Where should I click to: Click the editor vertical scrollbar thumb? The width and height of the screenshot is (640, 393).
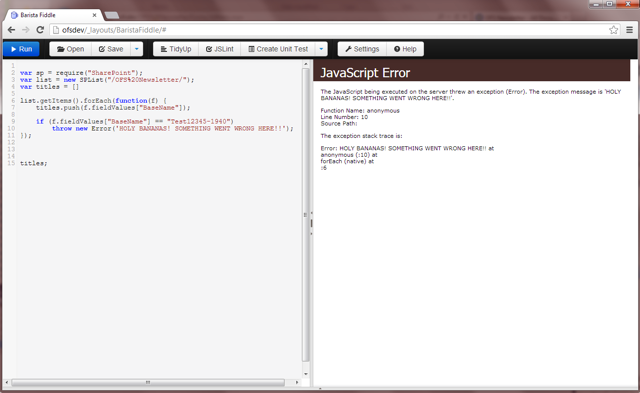pos(306,215)
